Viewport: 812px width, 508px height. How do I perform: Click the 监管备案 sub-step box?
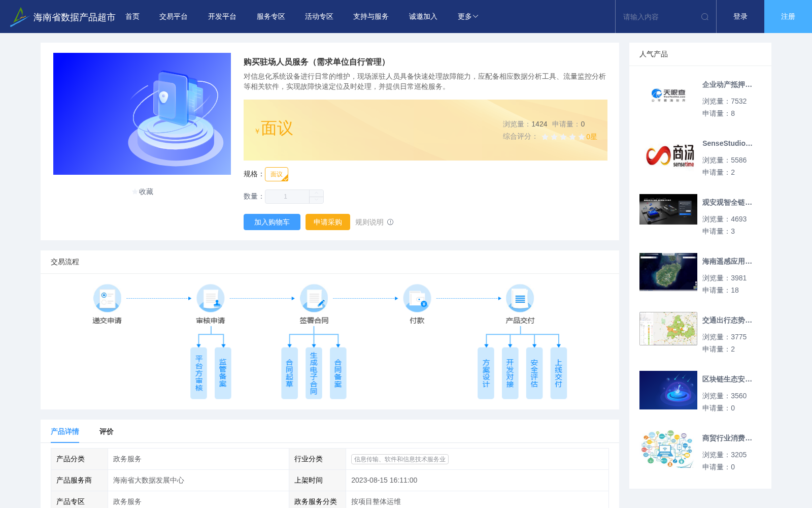click(x=223, y=373)
